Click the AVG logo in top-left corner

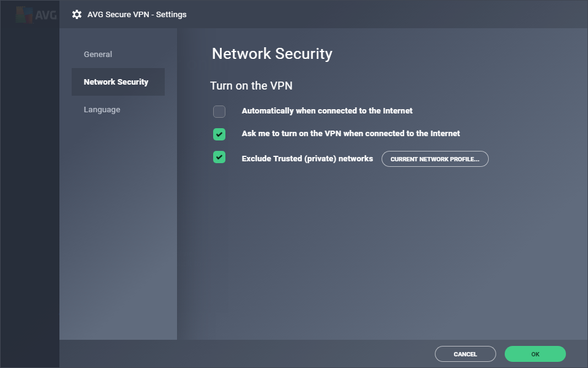[36, 14]
